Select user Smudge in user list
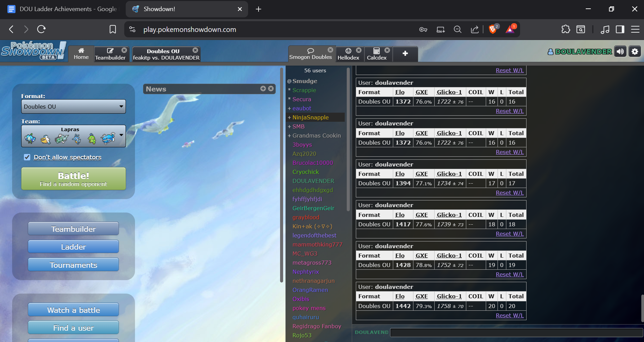Viewport: 644px width, 342px height. (x=305, y=81)
